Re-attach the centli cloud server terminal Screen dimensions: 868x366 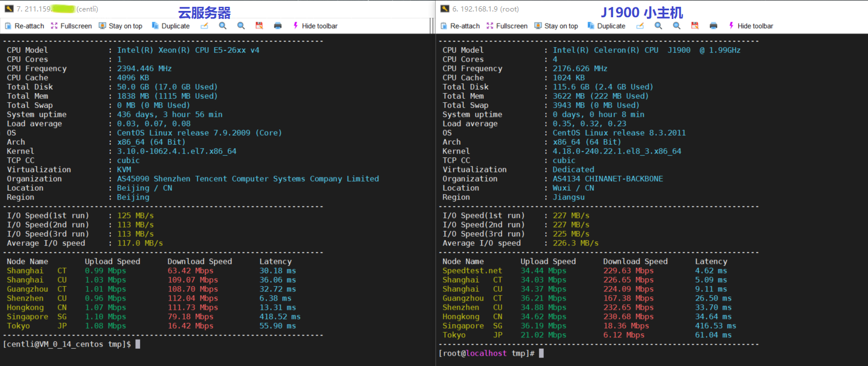point(25,26)
